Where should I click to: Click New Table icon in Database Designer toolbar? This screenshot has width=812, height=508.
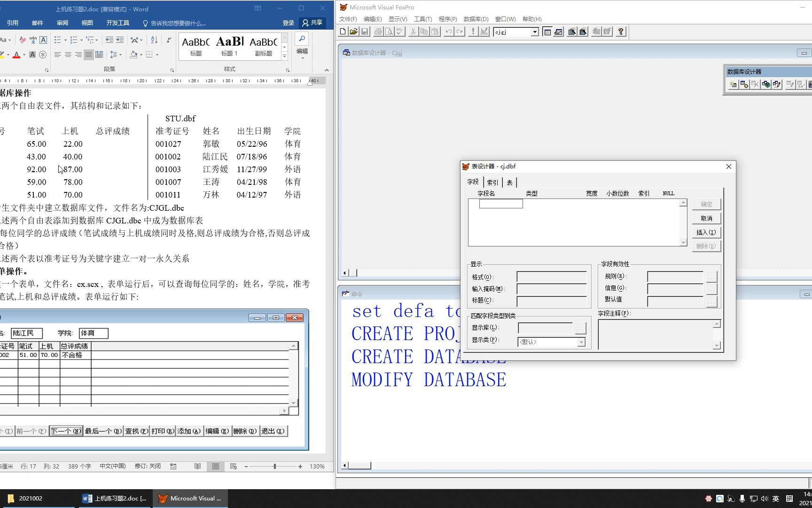[x=733, y=85]
